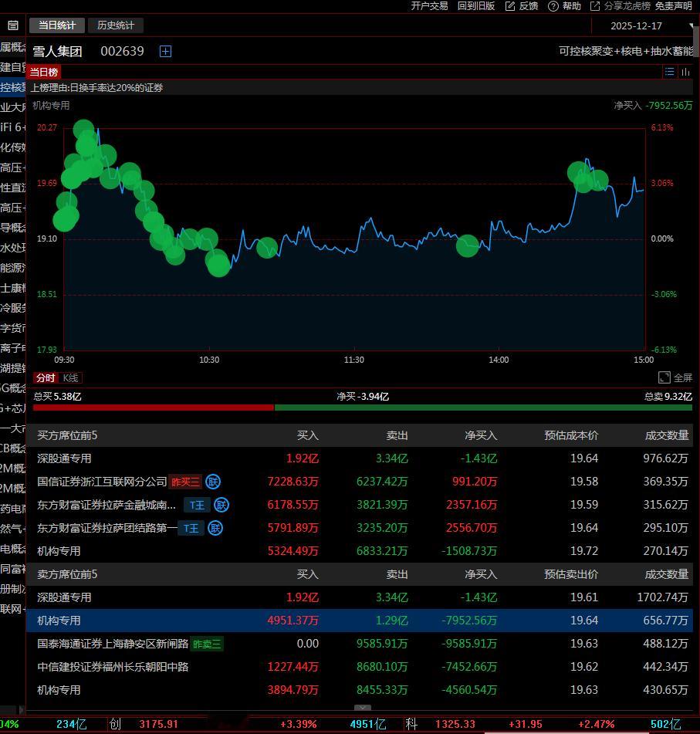
Task: Click the 联 badge on 东方财富证券拉萨团结路第一 row
Action: click(x=215, y=528)
